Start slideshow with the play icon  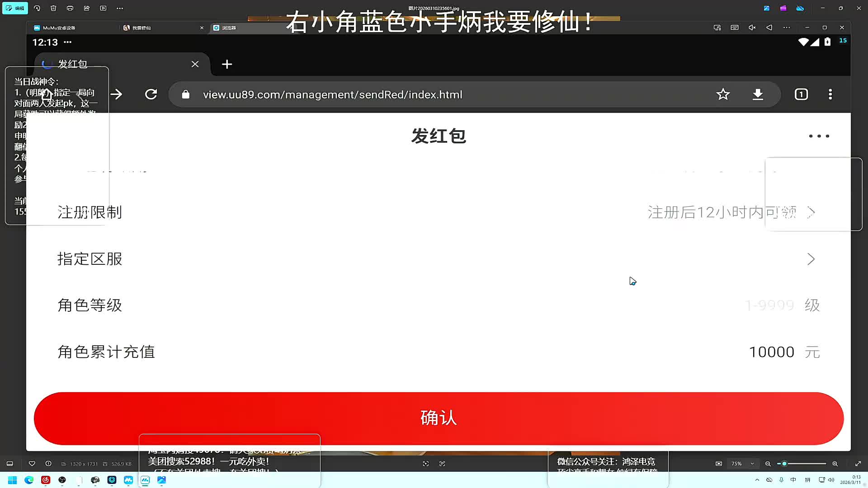(x=103, y=8)
